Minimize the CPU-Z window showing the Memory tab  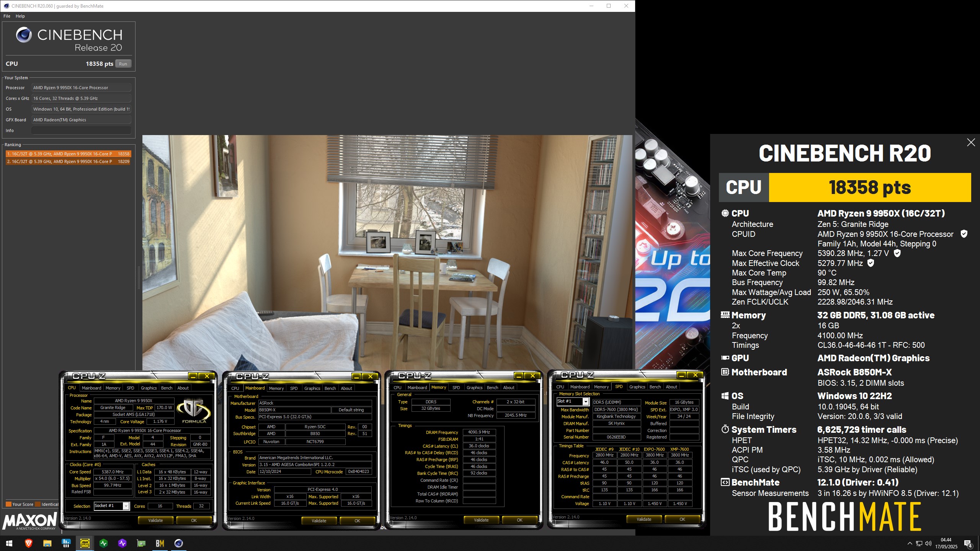[x=518, y=376]
